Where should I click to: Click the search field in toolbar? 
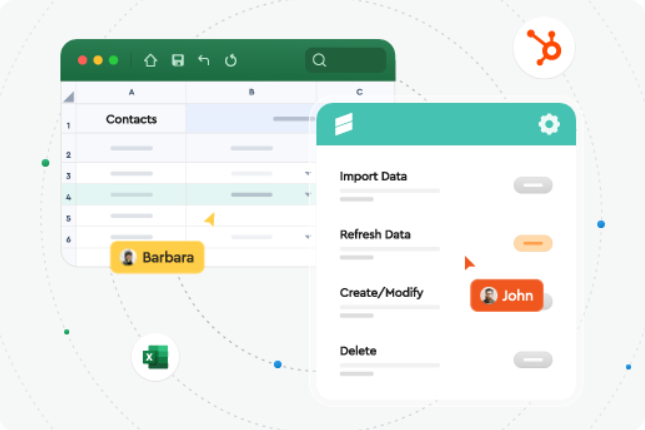(x=346, y=60)
